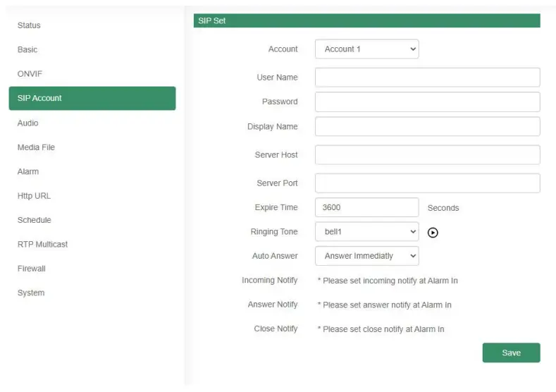Screen dimensions: 556x392
Task: Open the System page
Action: pos(31,293)
